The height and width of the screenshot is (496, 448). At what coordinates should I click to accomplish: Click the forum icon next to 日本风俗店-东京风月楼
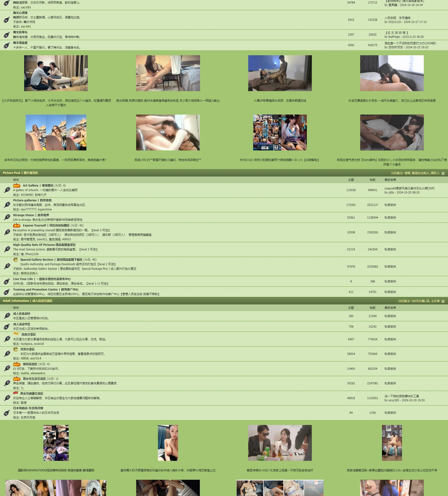click(7, 413)
